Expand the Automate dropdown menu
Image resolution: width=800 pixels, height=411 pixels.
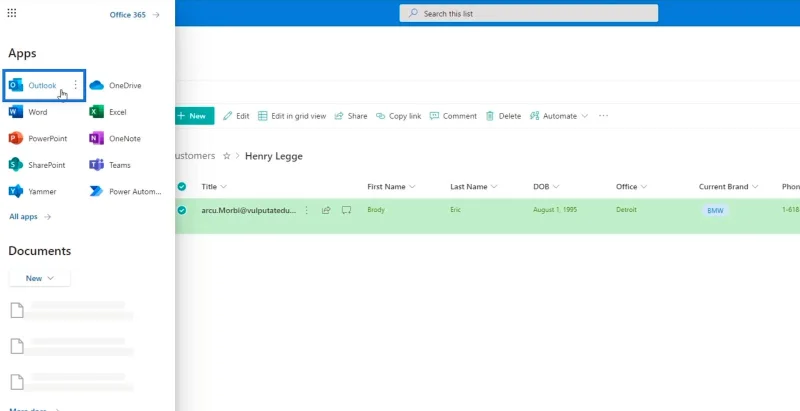(559, 116)
